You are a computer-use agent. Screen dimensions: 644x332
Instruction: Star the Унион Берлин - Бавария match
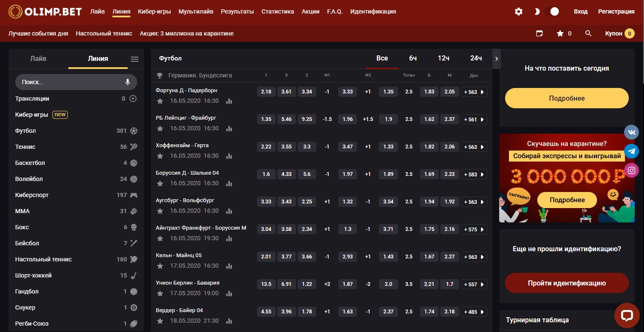pos(160,294)
